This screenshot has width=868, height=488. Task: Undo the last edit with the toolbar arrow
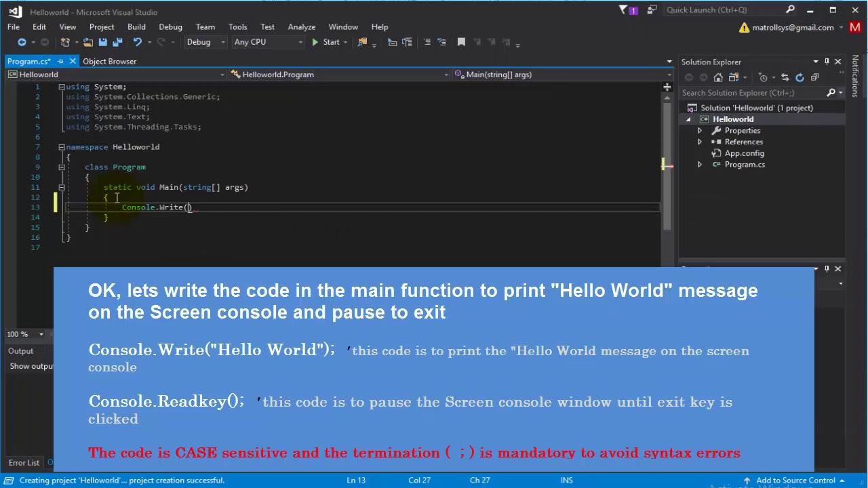137,42
